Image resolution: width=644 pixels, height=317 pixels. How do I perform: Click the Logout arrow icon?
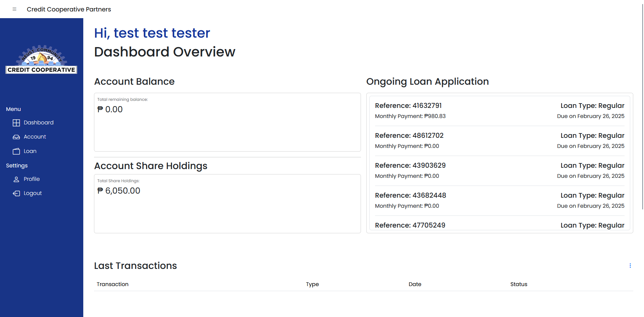tap(16, 193)
